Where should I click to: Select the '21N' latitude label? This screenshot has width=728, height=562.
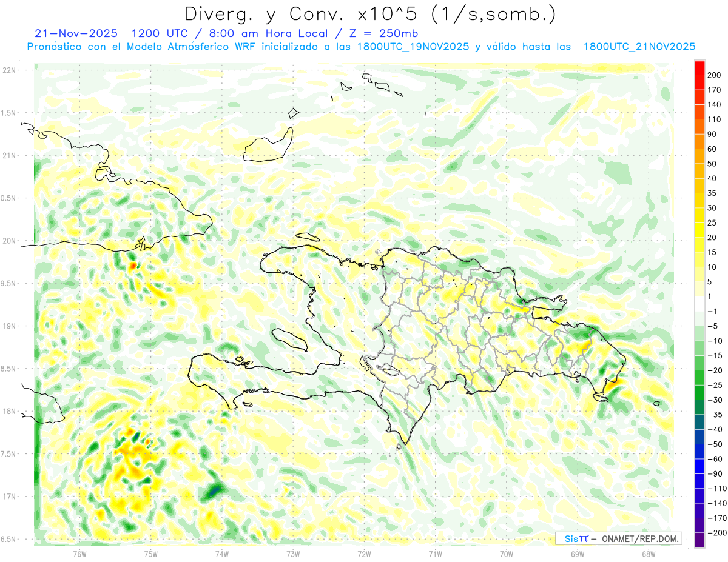8,155
